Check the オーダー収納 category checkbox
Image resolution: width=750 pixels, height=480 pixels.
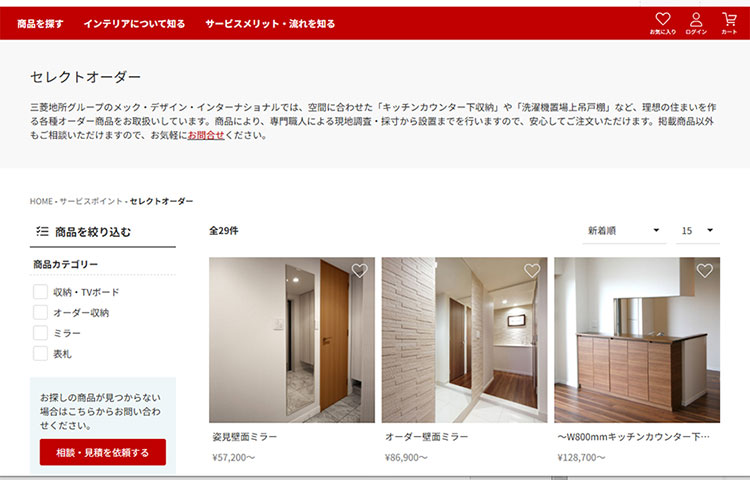40,312
